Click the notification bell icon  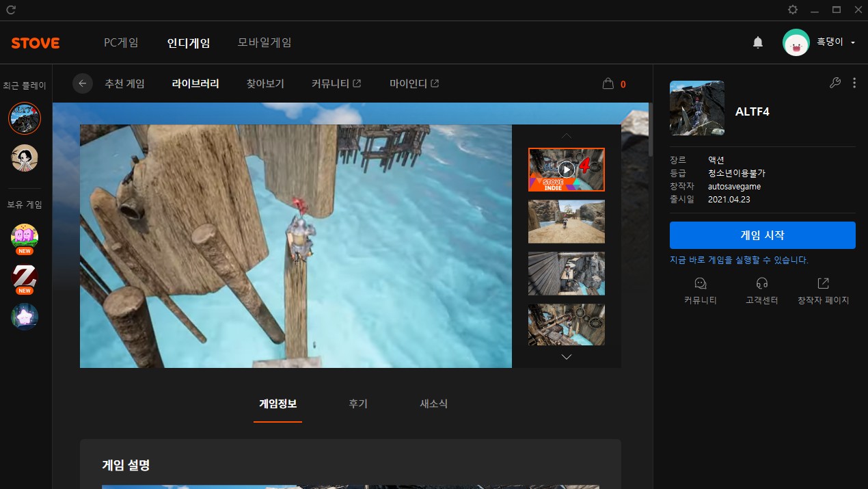[x=757, y=42]
